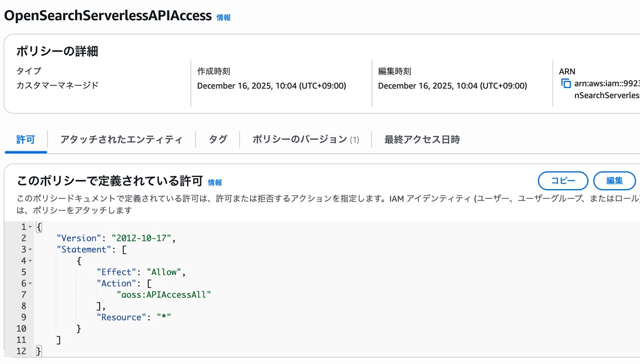Click the "aoss:APIAccessAll" action string

164,295
